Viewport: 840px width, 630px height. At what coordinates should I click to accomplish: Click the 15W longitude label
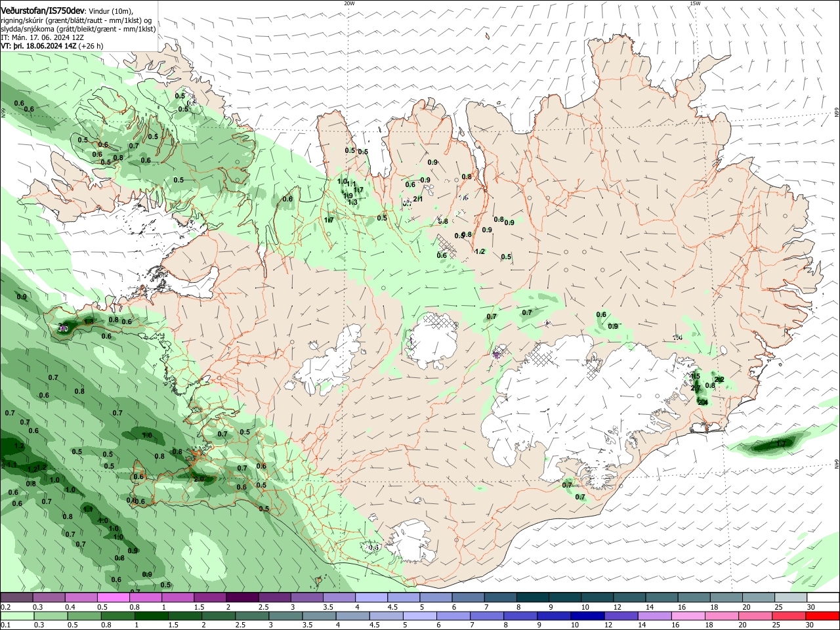coord(695,3)
